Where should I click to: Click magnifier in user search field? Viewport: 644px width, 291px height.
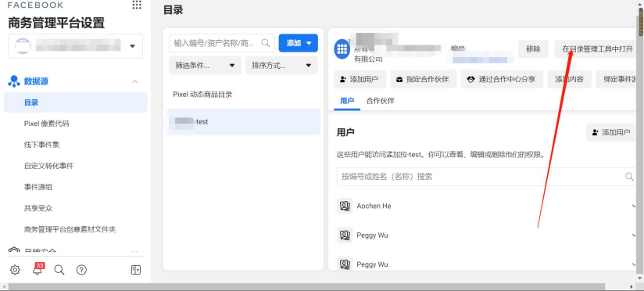[629, 177]
